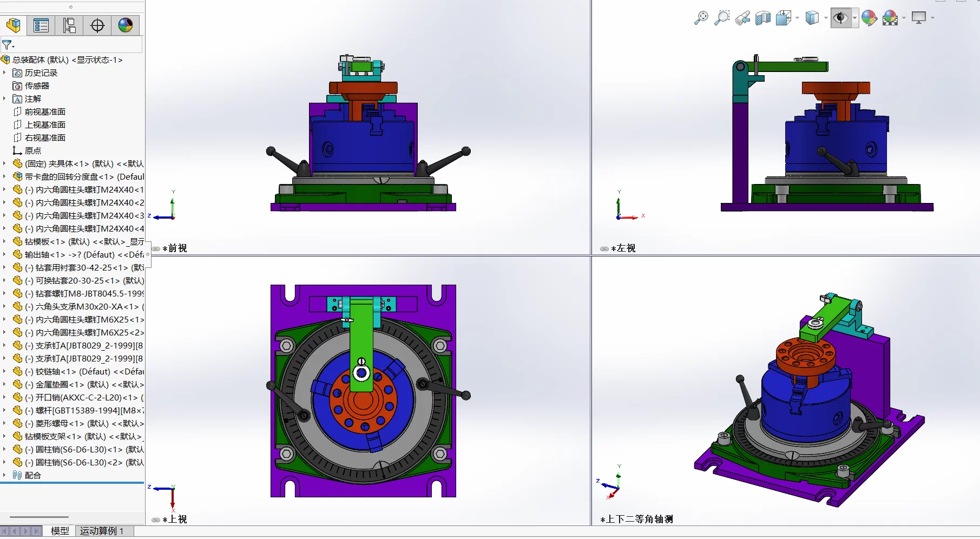
Task: Toggle the Hide/Show Items eye button
Action: click(x=840, y=18)
